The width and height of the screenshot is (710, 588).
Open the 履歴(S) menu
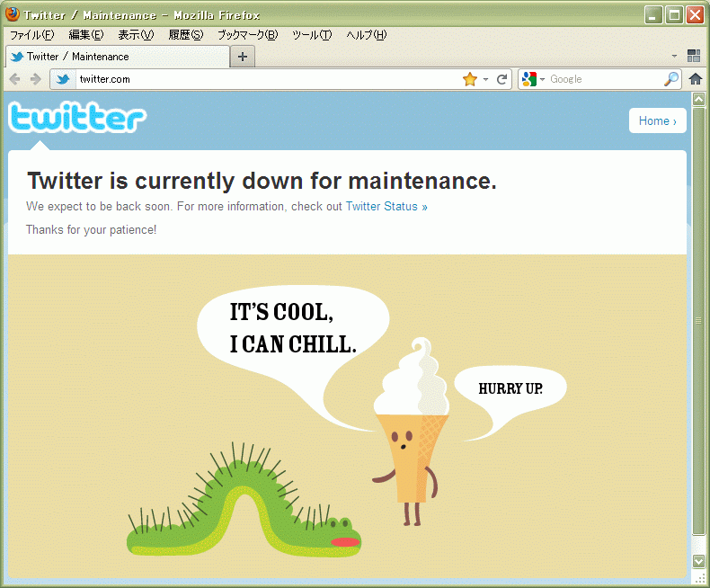(186, 35)
